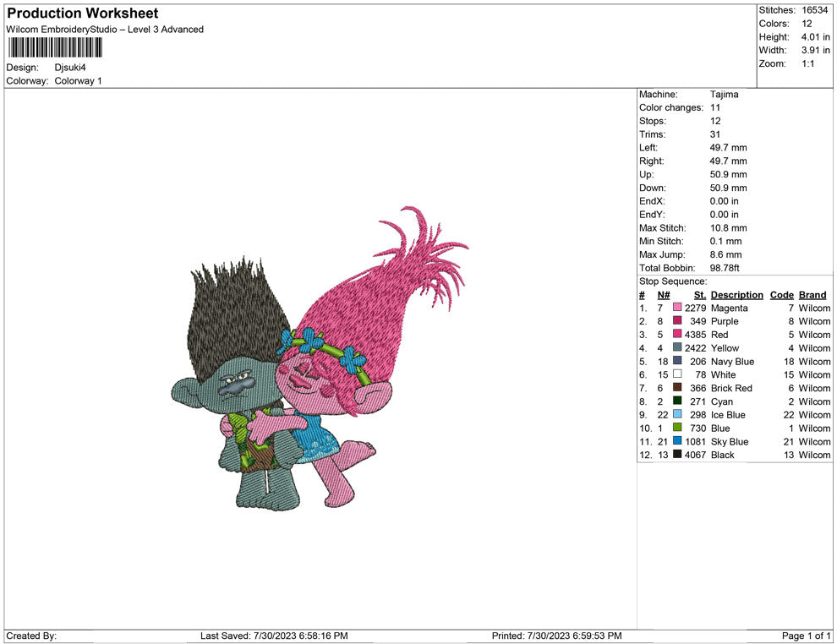Image resolution: width=837 pixels, height=644 pixels.
Task: Click the Sky Blue color swatch
Action: [x=677, y=440]
